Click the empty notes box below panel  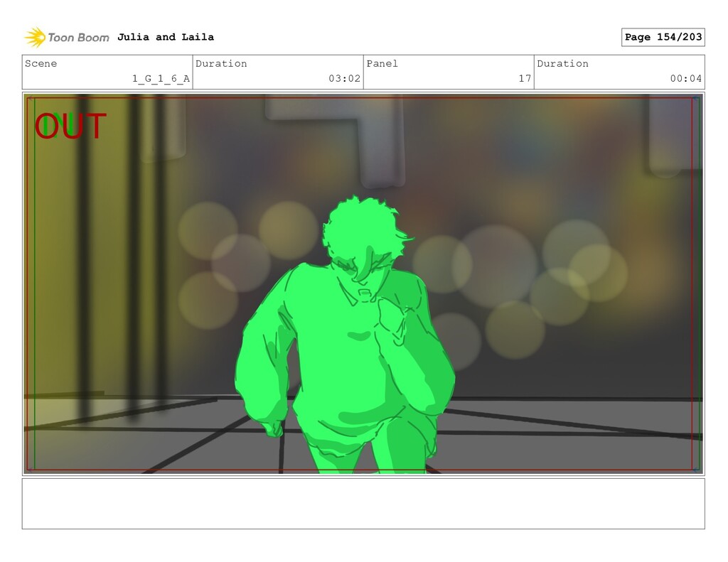[x=363, y=504]
